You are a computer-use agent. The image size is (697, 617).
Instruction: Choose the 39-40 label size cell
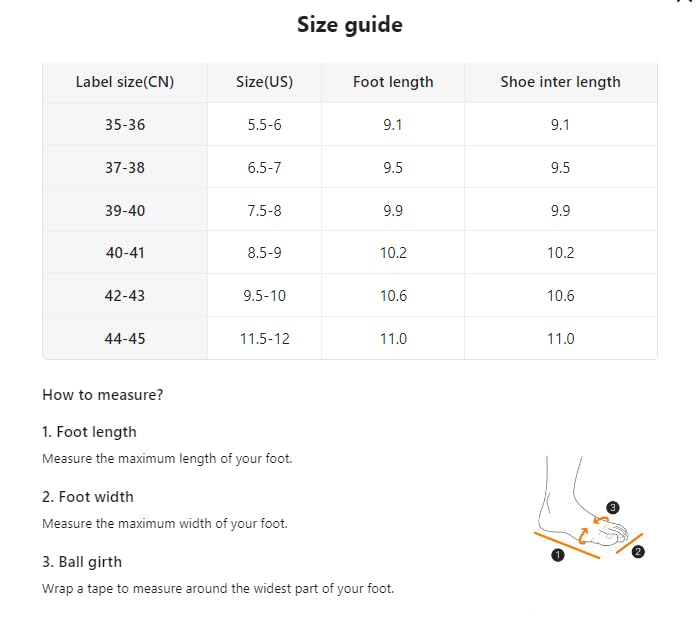coord(125,210)
